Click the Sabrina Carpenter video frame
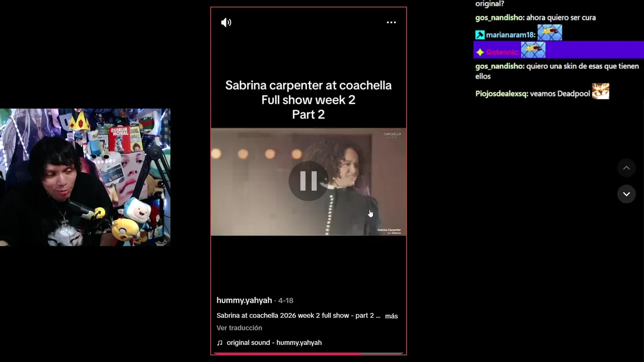The width and height of the screenshot is (644, 362). (x=308, y=182)
